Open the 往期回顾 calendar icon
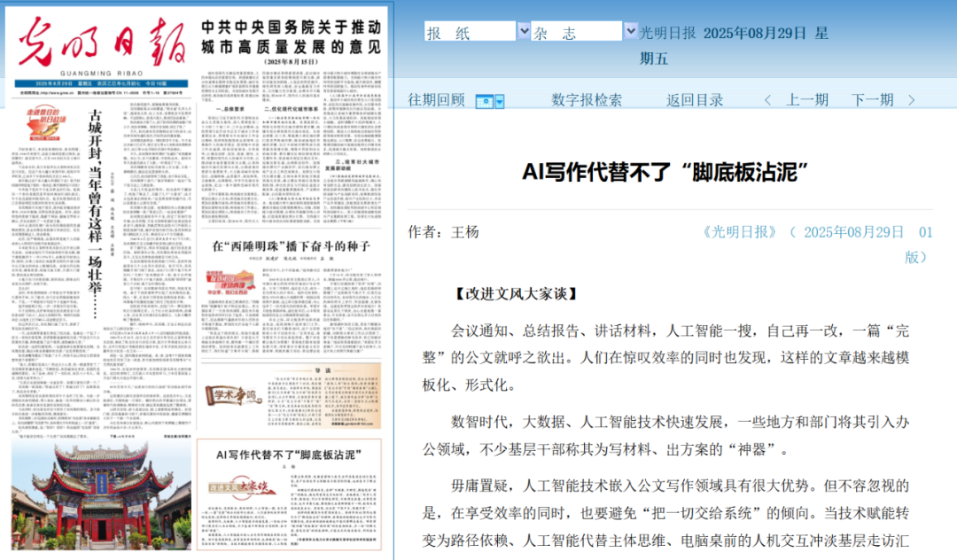This screenshot has height=560, width=957. [x=484, y=101]
